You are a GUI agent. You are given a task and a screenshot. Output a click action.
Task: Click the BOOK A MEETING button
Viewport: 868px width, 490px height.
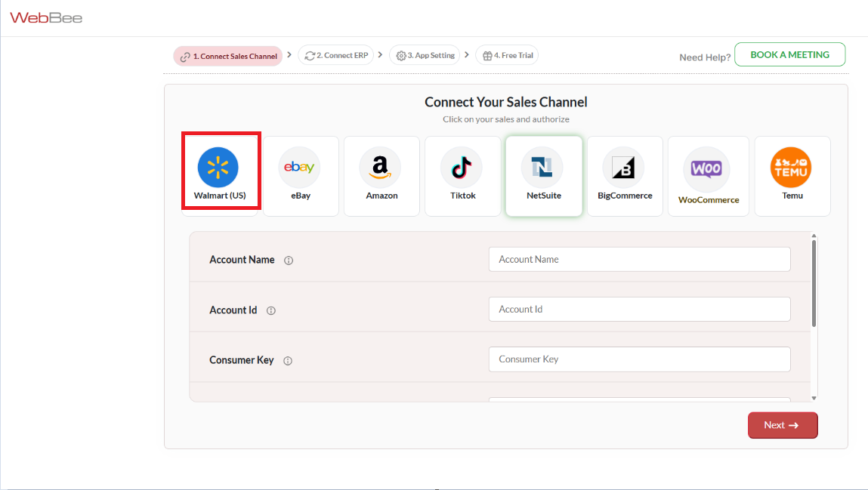tap(789, 54)
